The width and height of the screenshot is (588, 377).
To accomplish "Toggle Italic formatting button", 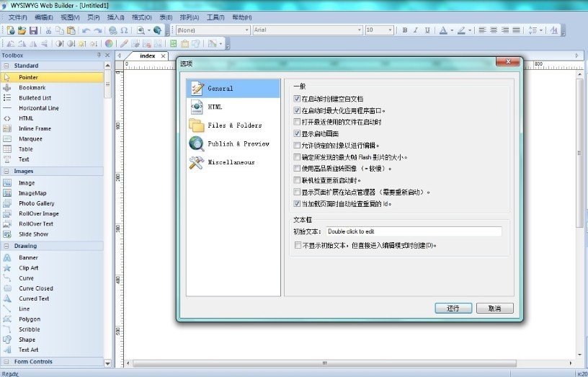I will point(416,30).
